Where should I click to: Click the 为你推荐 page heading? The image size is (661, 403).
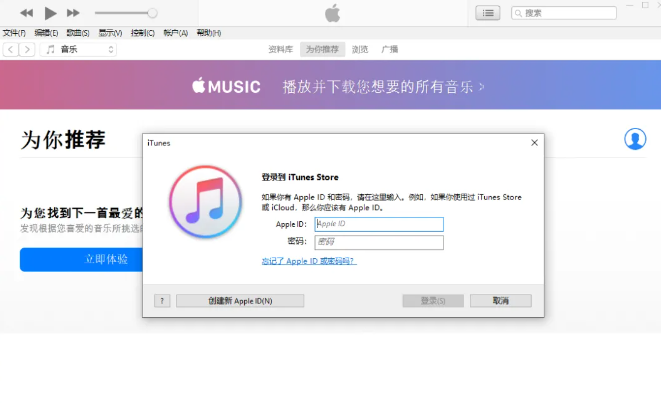pyautogui.click(x=63, y=140)
